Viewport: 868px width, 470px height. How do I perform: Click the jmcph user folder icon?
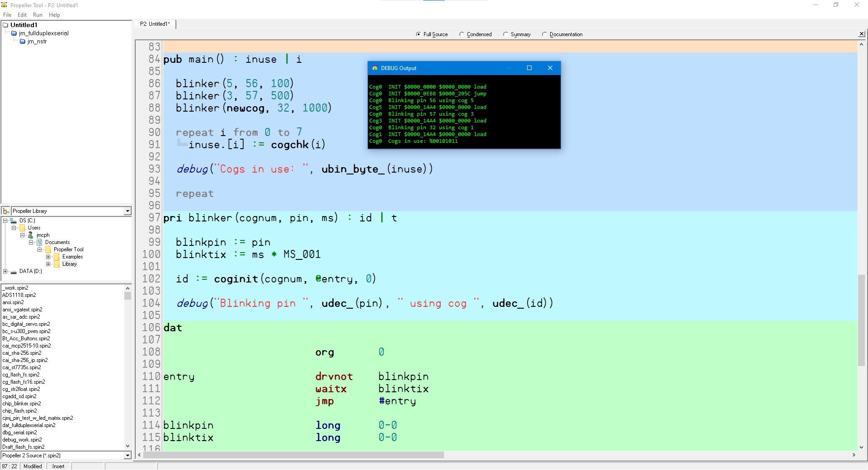pyautogui.click(x=31, y=235)
